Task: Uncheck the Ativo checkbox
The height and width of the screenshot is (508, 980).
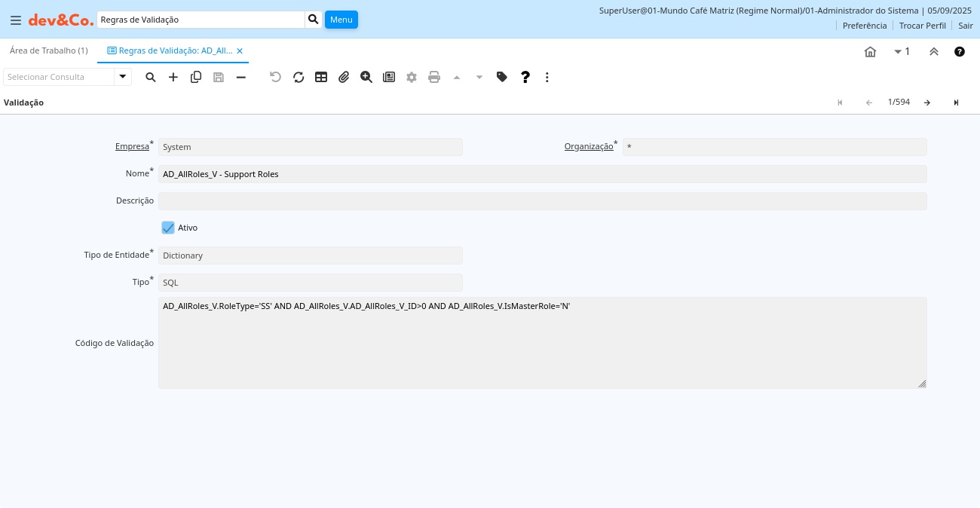Action: [x=168, y=228]
